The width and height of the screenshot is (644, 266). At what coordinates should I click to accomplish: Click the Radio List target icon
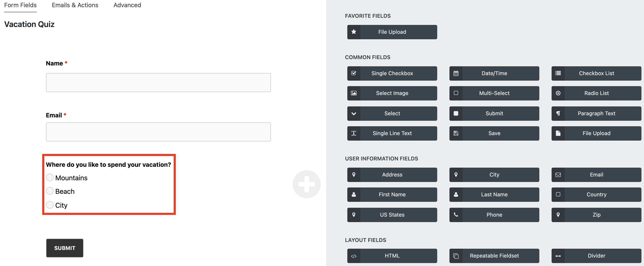(x=558, y=93)
